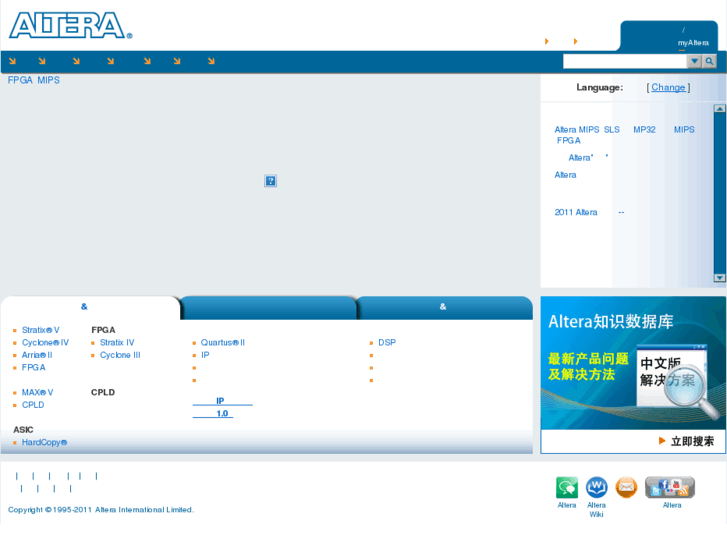727x545 pixels.
Task: Open the search box dropdown arrow
Action: [694, 61]
